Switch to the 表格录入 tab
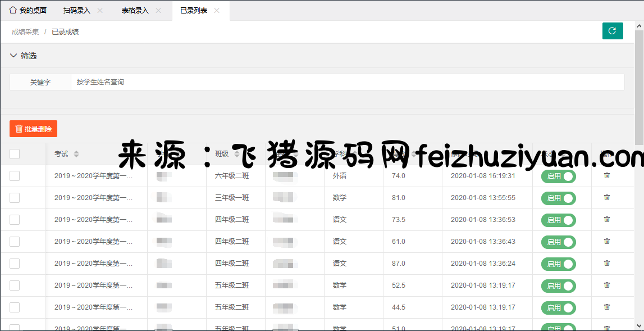644x331 pixels. pos(135,11)
